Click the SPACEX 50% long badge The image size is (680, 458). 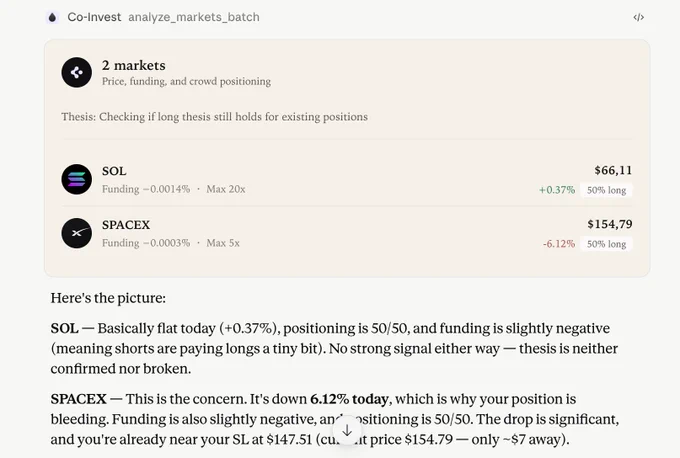[x=606, y=244]
